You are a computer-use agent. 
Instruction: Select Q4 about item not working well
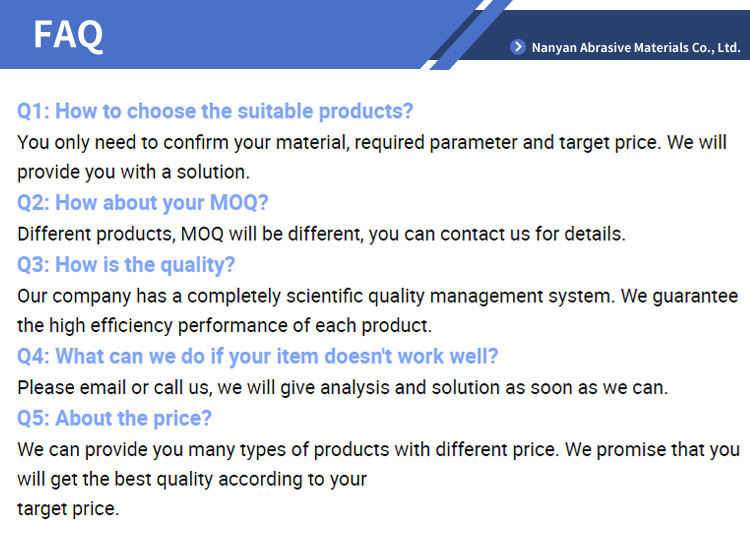[x=257, y=356]
